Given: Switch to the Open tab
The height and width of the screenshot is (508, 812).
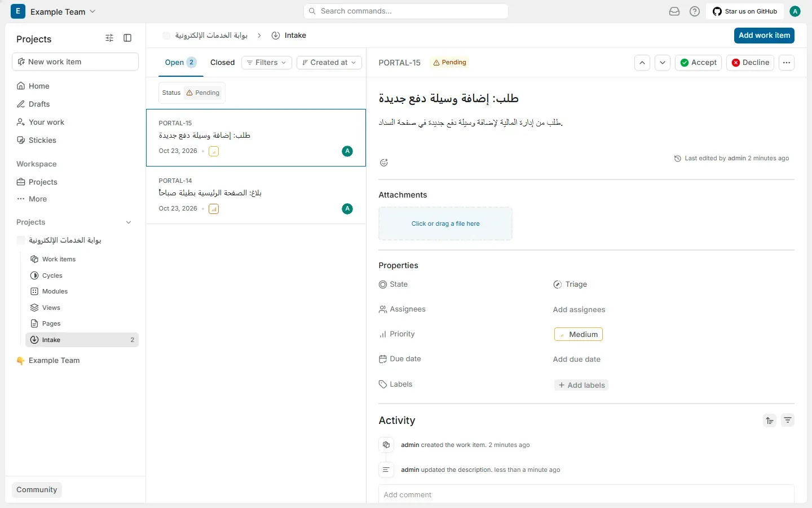Looking at the screenshot, I should coord(180,63).
